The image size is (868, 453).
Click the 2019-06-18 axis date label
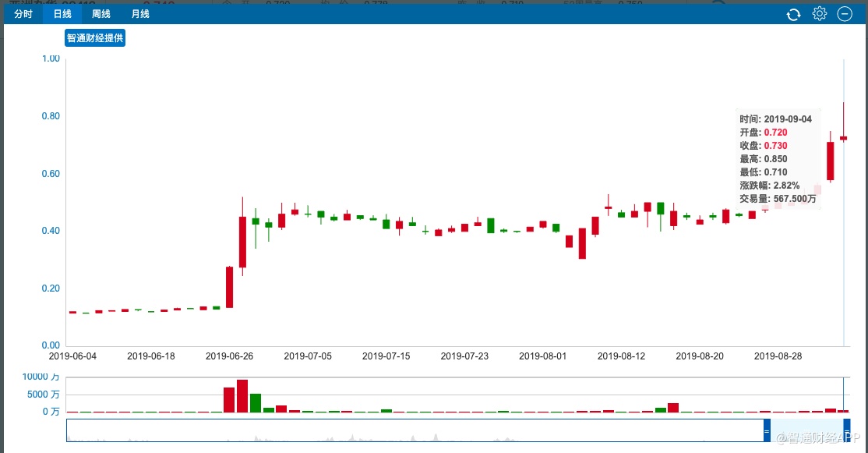(x=150, y=356)
